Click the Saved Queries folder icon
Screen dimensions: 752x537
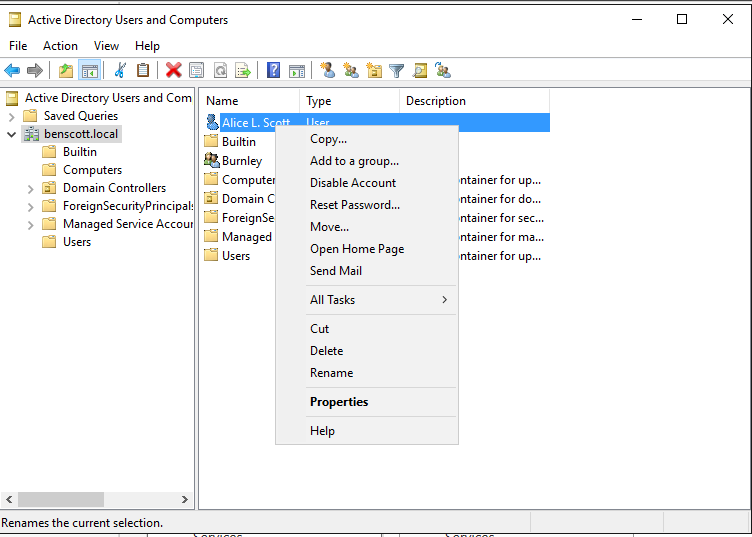tap(30, 116)
